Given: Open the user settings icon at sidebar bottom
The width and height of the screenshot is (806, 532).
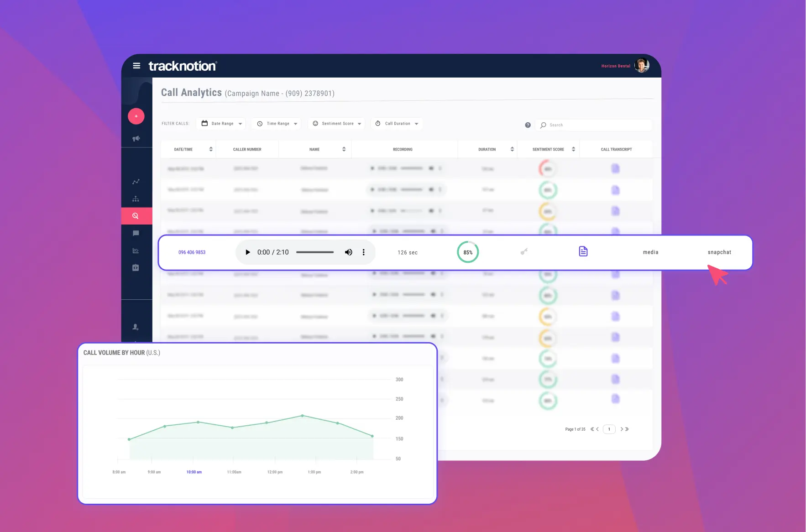Looking at the screenshot, I should click(x=136, y=327).
